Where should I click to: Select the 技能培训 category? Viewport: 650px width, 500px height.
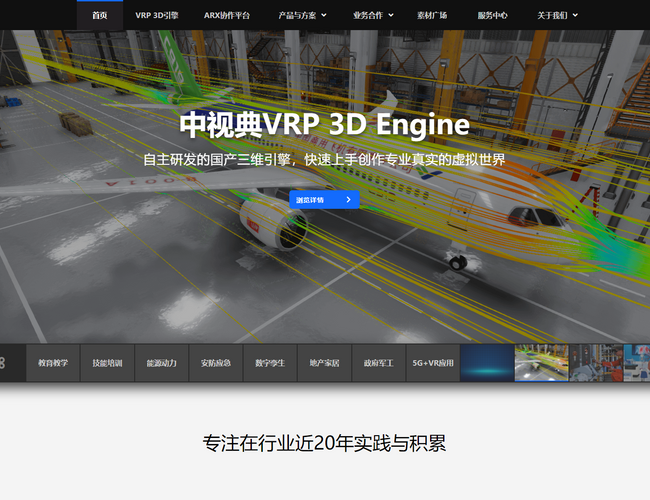(x=107, y=363)
